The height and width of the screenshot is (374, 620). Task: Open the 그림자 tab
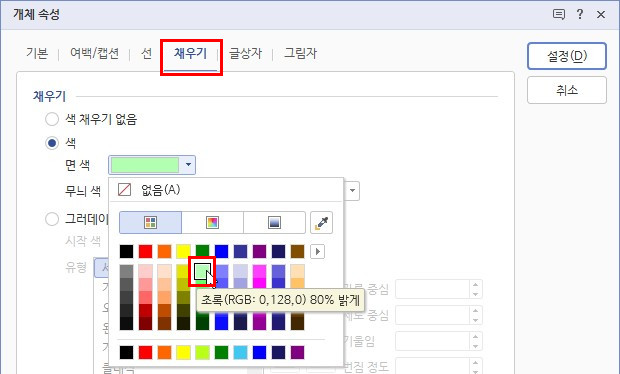[301, 53]
